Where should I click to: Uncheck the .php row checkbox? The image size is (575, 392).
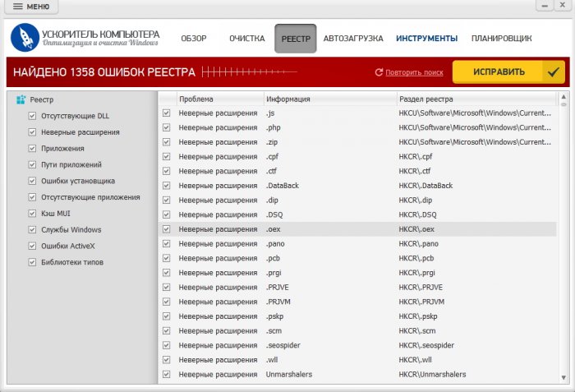pos(167,127)
